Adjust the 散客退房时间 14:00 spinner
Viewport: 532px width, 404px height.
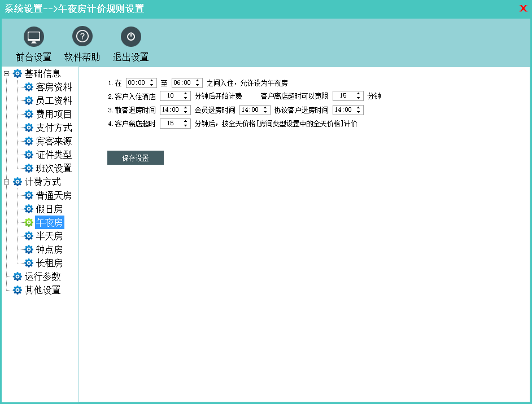[x=186, y=110]
